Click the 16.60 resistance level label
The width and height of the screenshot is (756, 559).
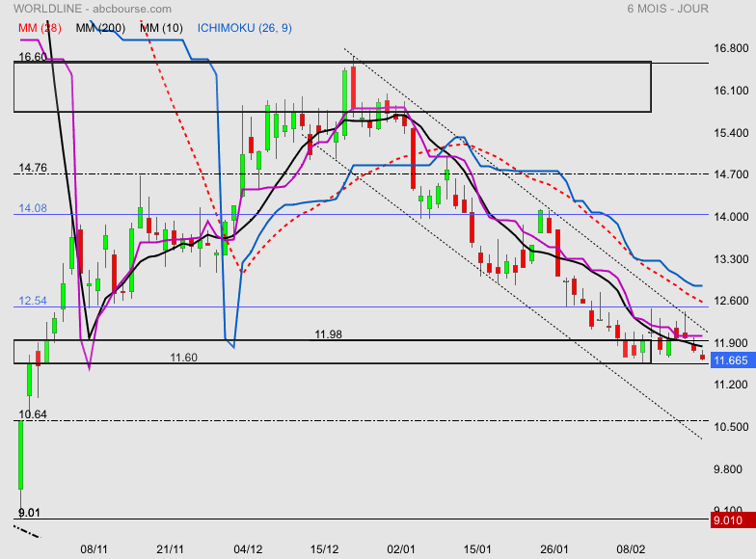tap(33, 57)
